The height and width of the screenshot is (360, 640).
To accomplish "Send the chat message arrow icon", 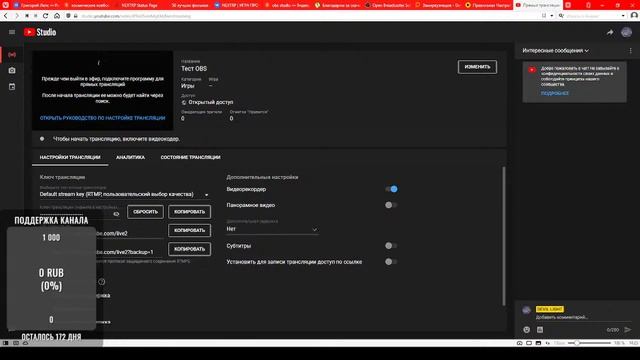I will [628, 329].
